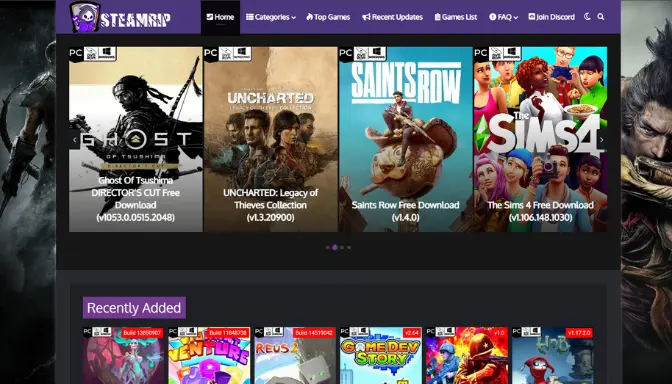Screen dimensions: 672x384
Task: Show previous slide with left arrow
Action: (x=75, y=140)
